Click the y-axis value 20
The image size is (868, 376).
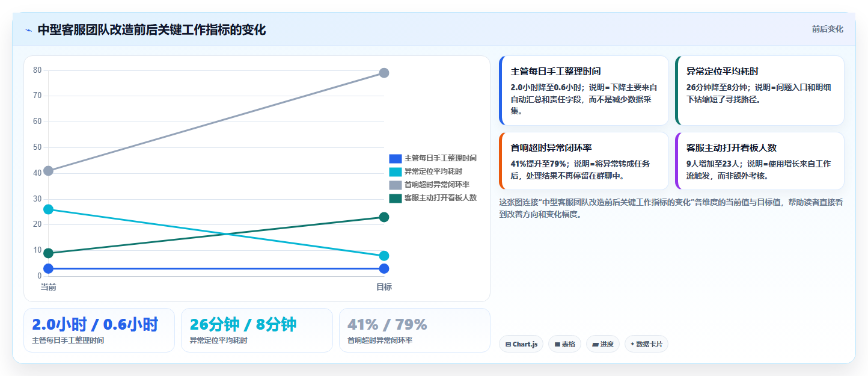click(37, 224)
